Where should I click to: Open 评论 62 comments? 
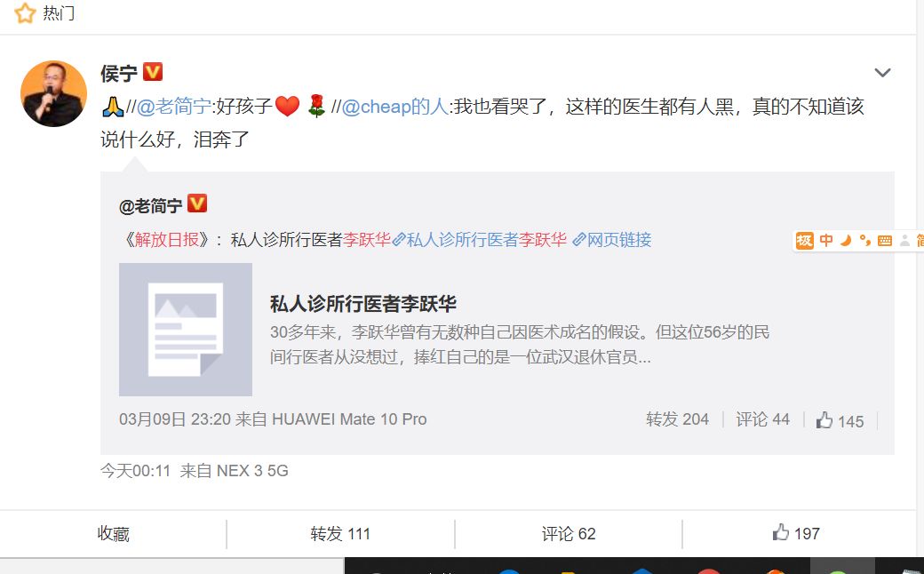click(569, 534)
